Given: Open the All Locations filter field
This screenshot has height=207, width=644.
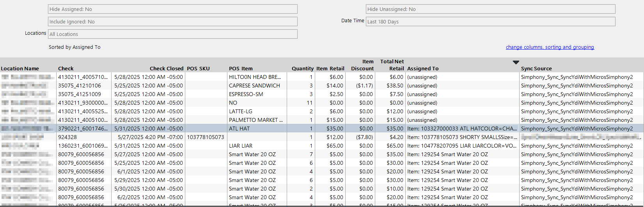Looking at the screenshot, I should point(172,34).
